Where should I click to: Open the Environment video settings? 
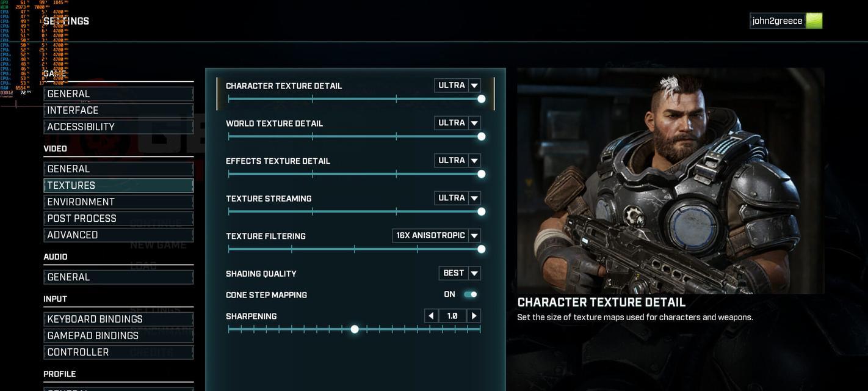point(118,202)
